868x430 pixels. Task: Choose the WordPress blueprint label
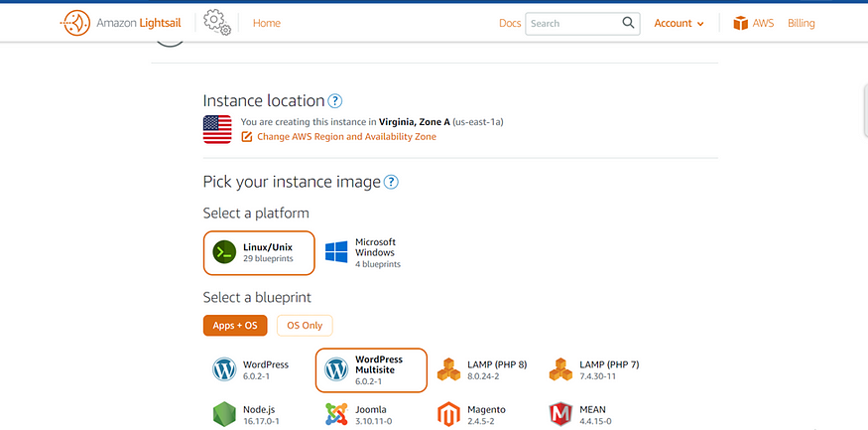coord(266,364)
